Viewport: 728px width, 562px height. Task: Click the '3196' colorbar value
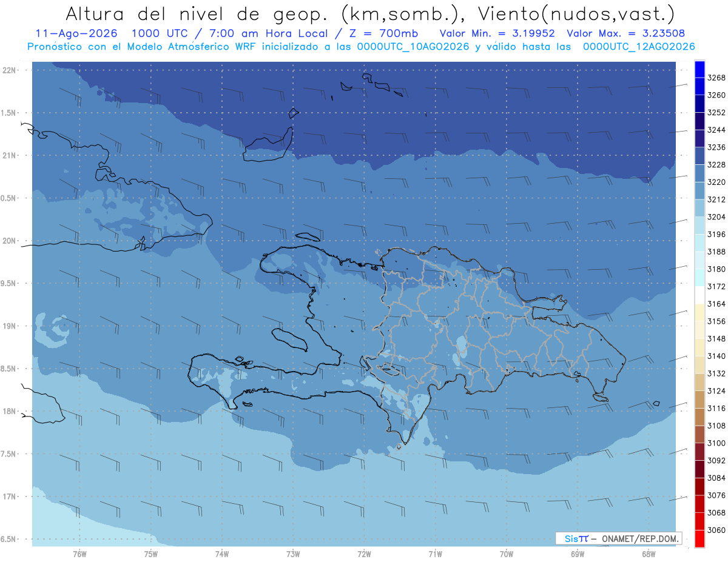716,234
